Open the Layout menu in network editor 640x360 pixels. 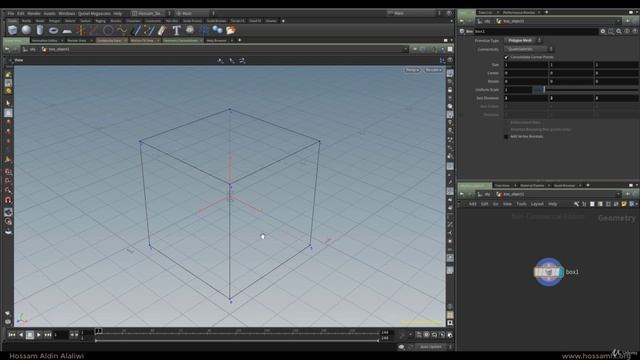click(x=537, y=204)
